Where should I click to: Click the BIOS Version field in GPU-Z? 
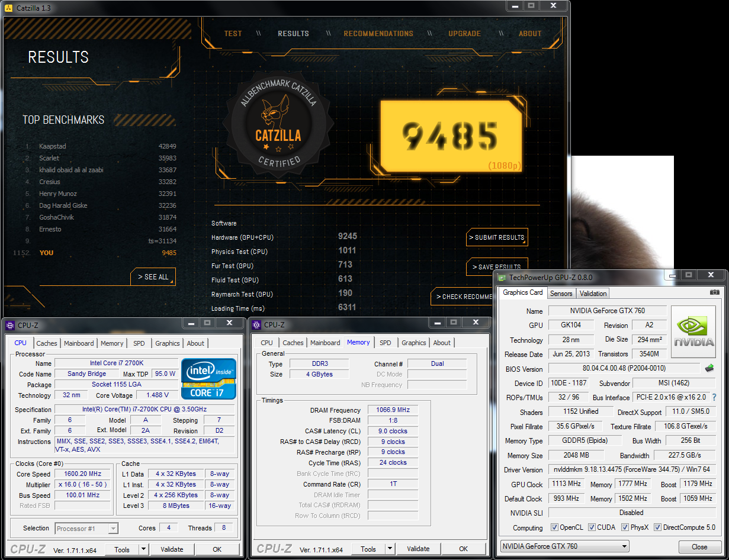coord(624,369)
